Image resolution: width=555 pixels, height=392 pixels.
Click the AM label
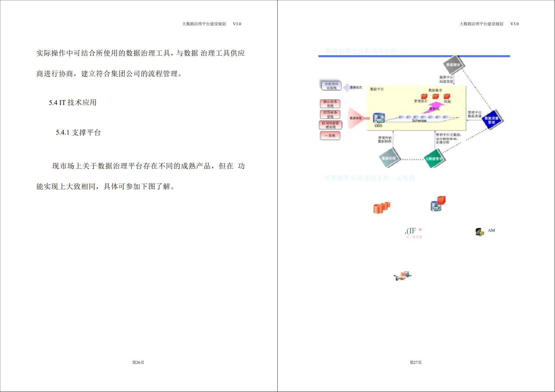(491, 230)
